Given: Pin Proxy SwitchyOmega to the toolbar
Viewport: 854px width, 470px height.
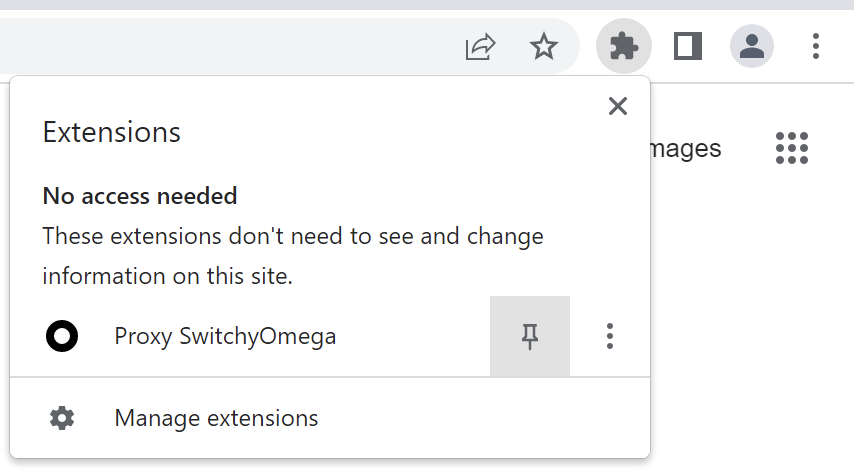Looking at the screenshot, I should 530,337.
